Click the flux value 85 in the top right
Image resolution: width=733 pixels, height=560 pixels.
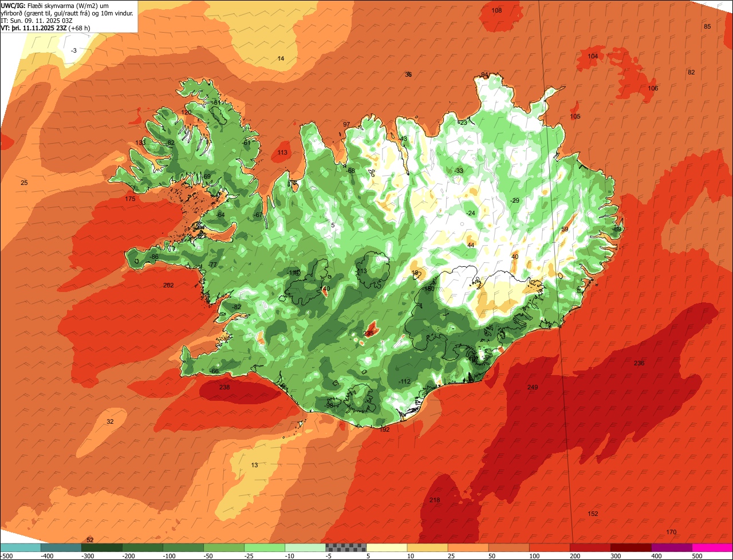point(707,27)
